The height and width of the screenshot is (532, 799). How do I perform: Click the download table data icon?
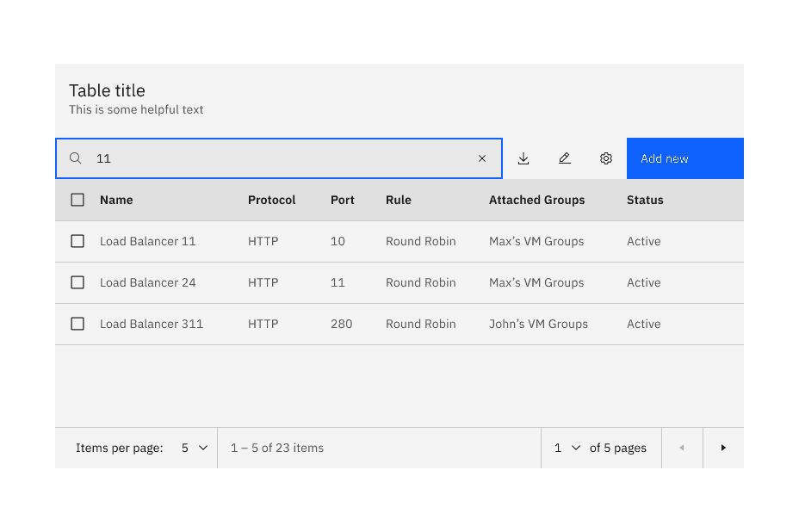pyautogui.click(x=523, y=158)
